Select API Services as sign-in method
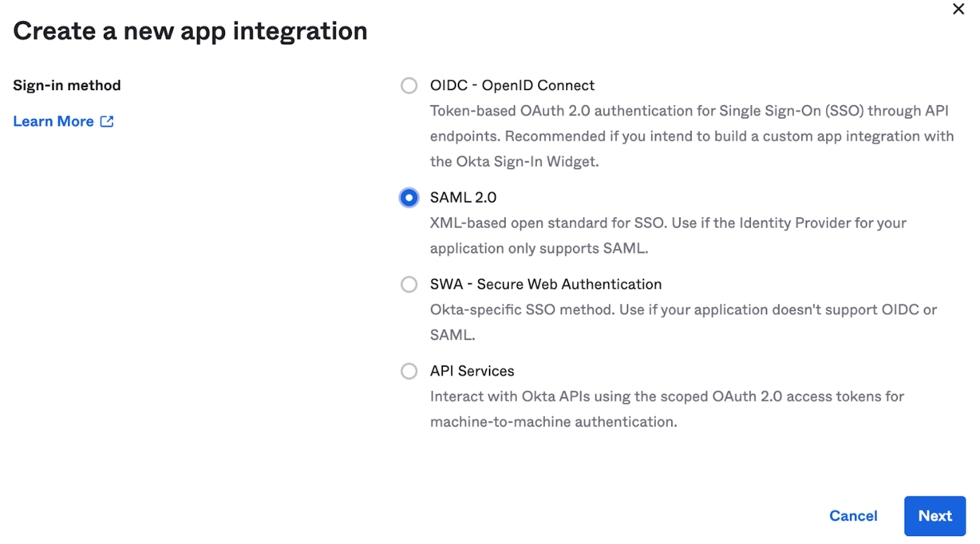Image resolution: width=980 pixels, height=544 pixels. (x=409, y=371)
